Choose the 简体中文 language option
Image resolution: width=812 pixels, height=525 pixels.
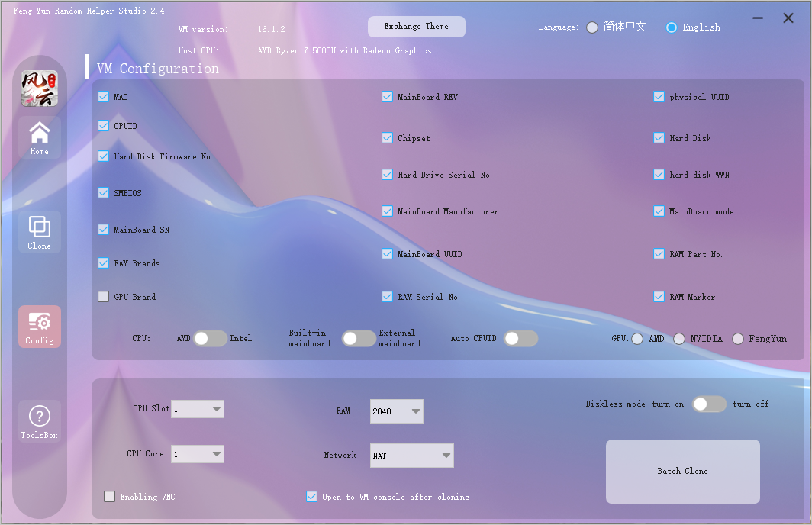pyautogui.click(x=592, y=27)
